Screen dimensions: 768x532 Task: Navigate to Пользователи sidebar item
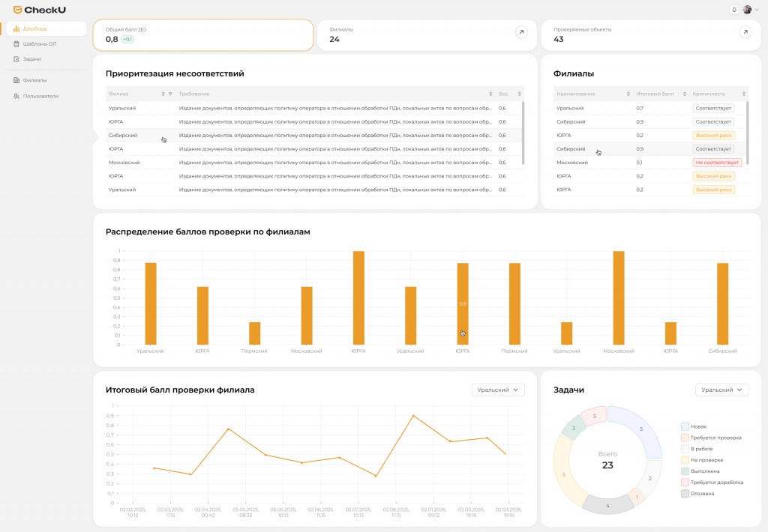coord(40,96)
